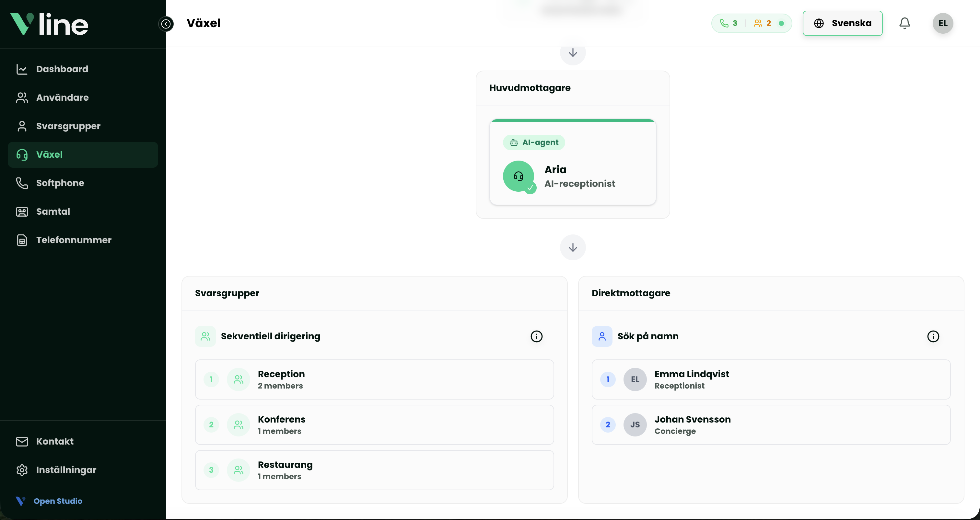Select the Johan Svensson recipient row
The width and height of the screenshot is (980, 520).
771,424
